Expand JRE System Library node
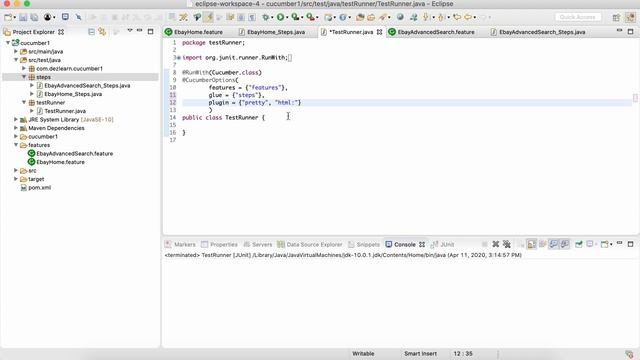 point(16,119)
